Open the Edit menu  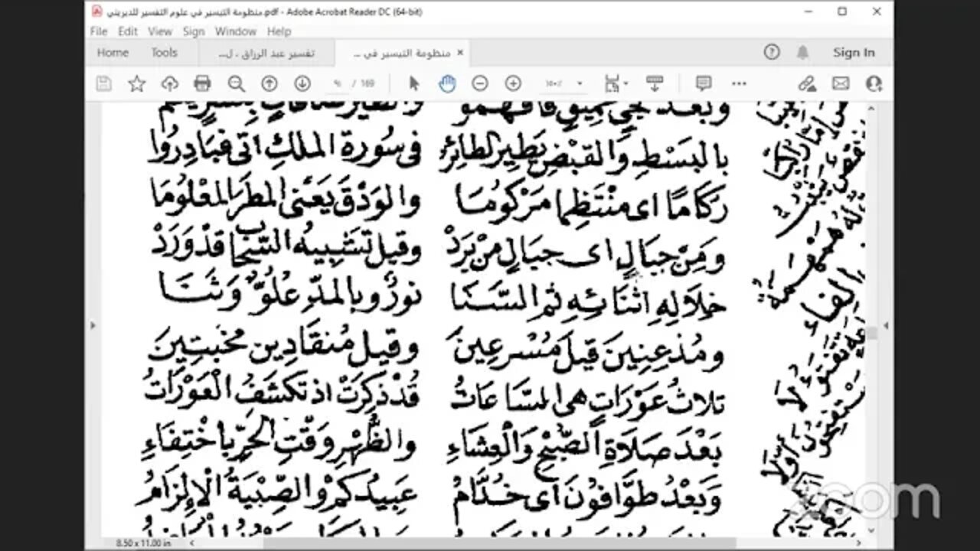point(128,31)
